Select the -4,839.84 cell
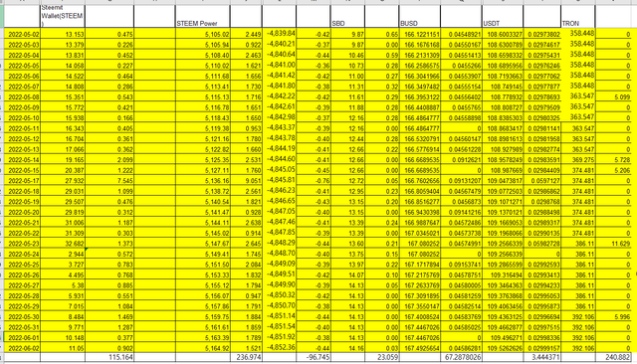The image size is (637, 364). pyautogui.click(x=280, y=33)
